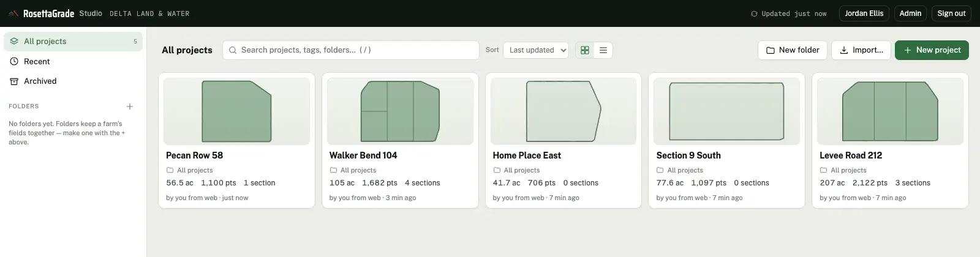Screen dimensions: 980x257
Task: Click the Levee Road 212 title
Action: 852,155
